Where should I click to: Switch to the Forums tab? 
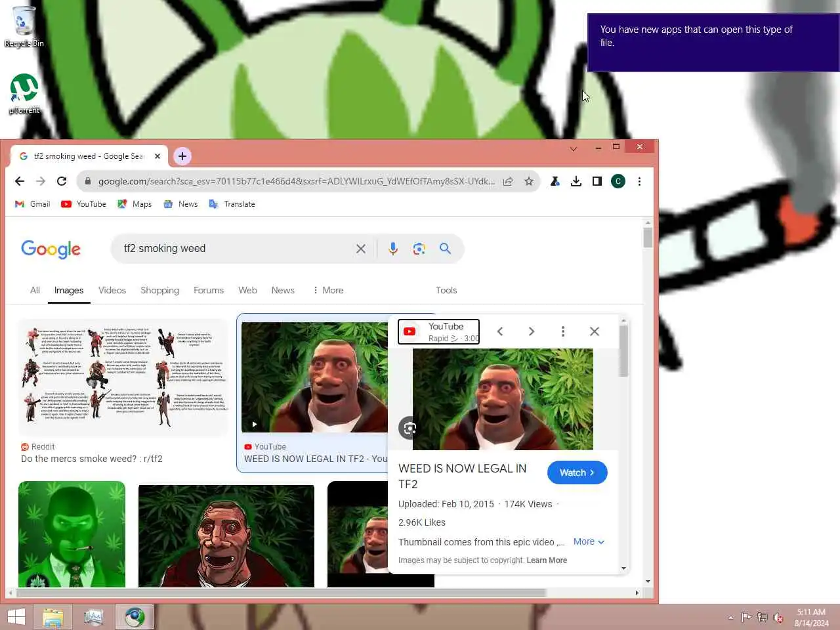pos(209,290)
